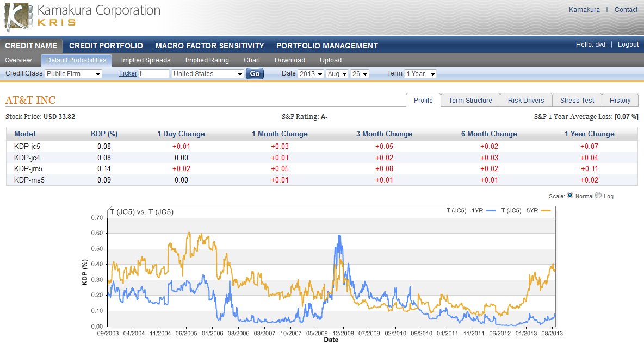Image resolution: width=644 pixels, height=345 pixels.
Task: Open the Download sub-tab
Action: (x=290, y=60)
